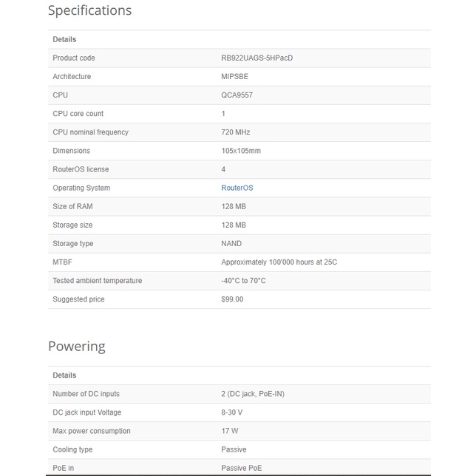Image resolution: width=476 pixels, height=476 pixels.
Task: Select the Cooling type row label
Action: tap(72, 449)
